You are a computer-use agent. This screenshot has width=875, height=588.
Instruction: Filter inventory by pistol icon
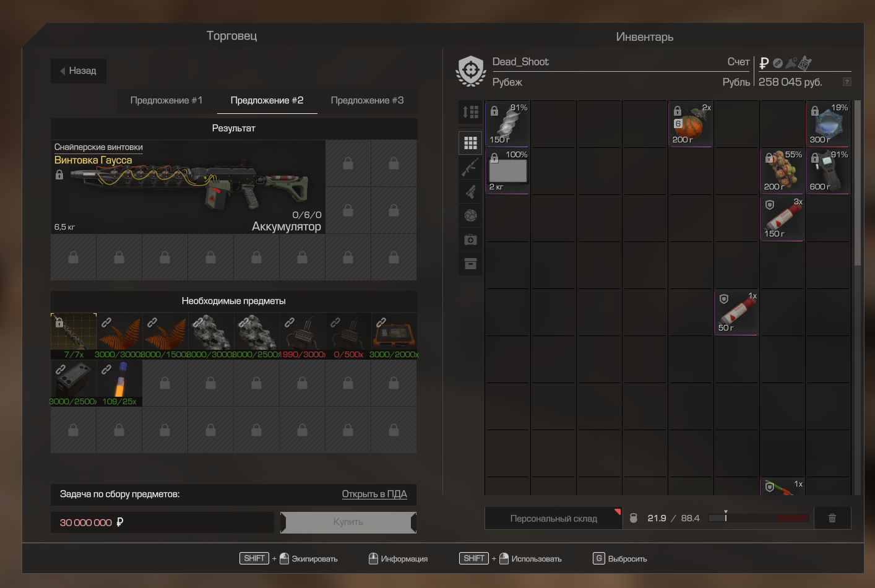click(470, 192)
